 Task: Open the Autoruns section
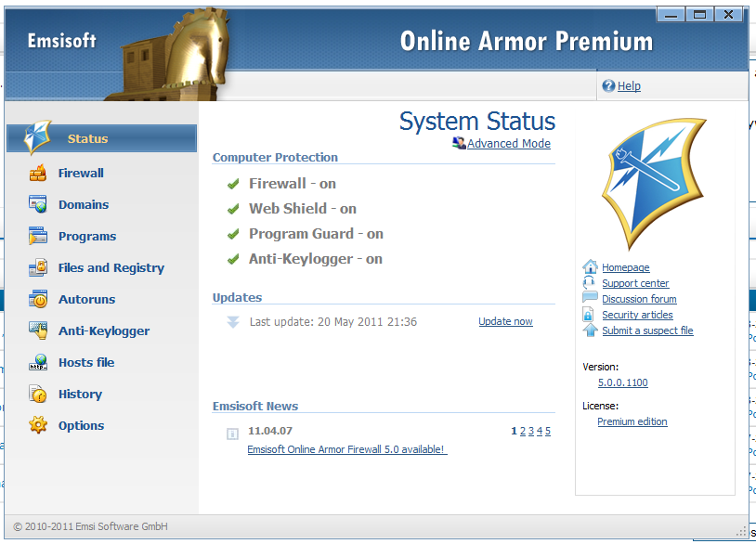tap(86, 299)
